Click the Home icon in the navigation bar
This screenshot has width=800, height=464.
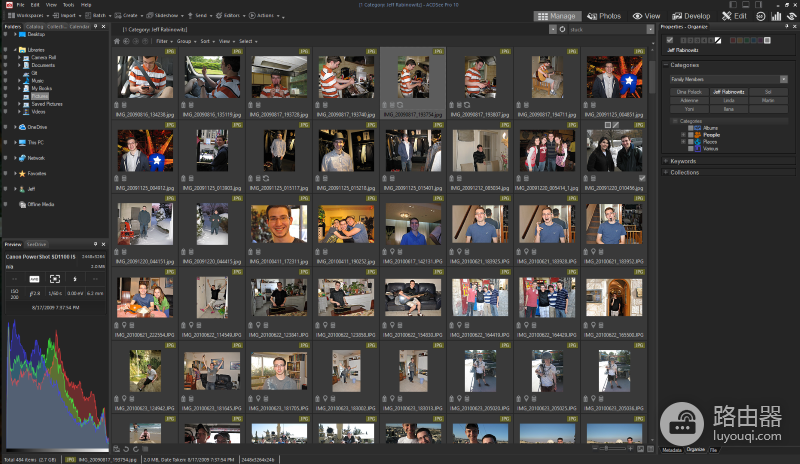pyautogui.click(x=117, y=41)
